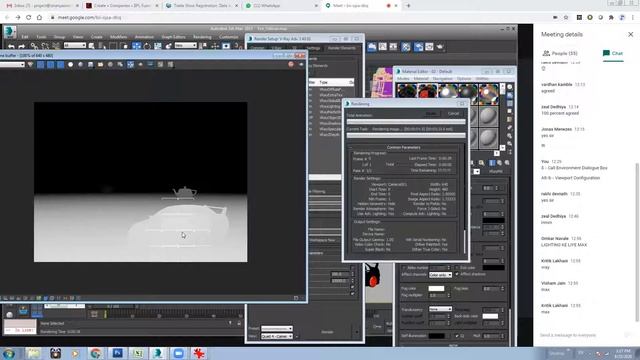Image resolution: width=640 pixels, height=360 pixels.
Task: Open the Rendering menu in 3ds Max
Action: pos(202,37)
